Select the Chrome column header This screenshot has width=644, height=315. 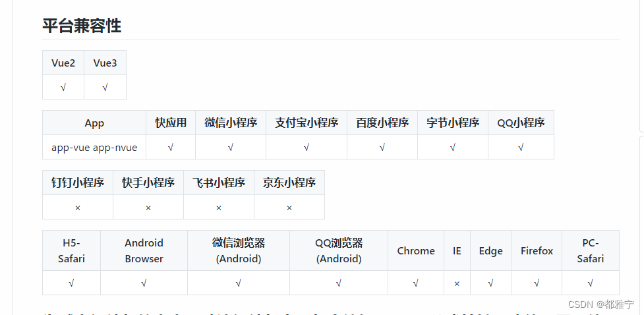(x=416, y=250)
